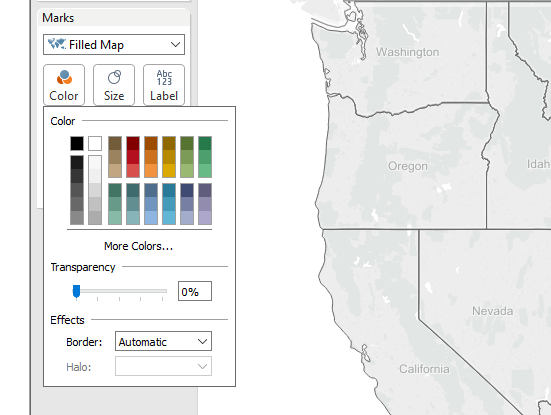551x415 pixels.
Task: Pick the bright red swatch
Action: [133, 157]
